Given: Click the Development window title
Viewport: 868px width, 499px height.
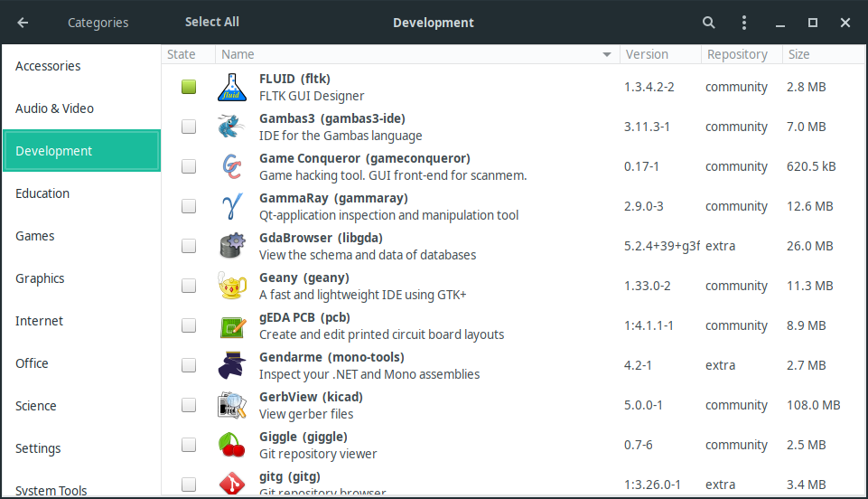Looking at the screenshot, I should (434, 23).
